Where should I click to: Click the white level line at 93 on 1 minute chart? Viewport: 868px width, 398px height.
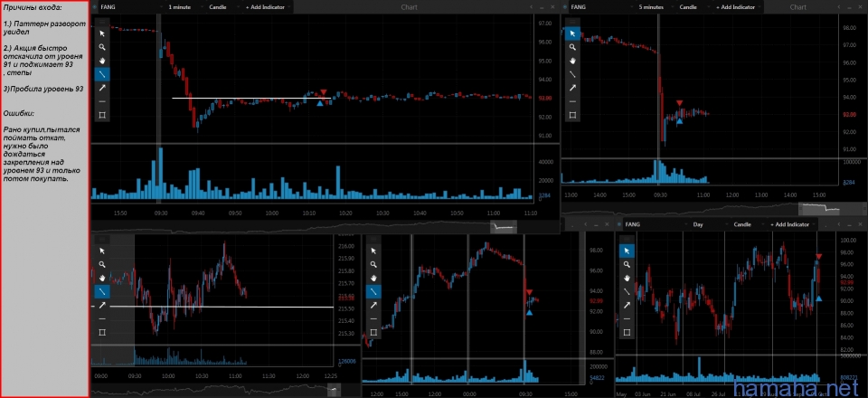(251, 98)
